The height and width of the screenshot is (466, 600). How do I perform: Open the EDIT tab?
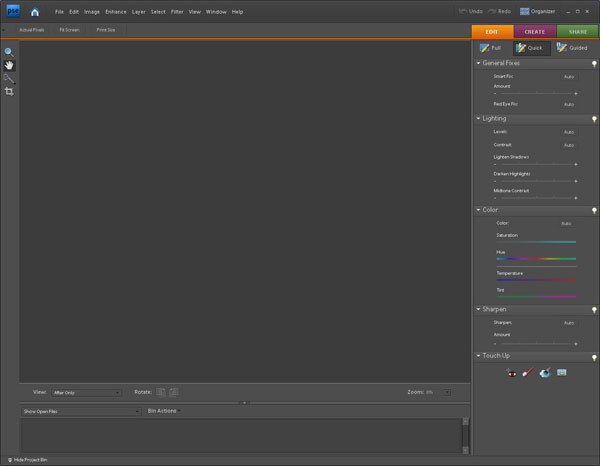(x=492, y=32)
